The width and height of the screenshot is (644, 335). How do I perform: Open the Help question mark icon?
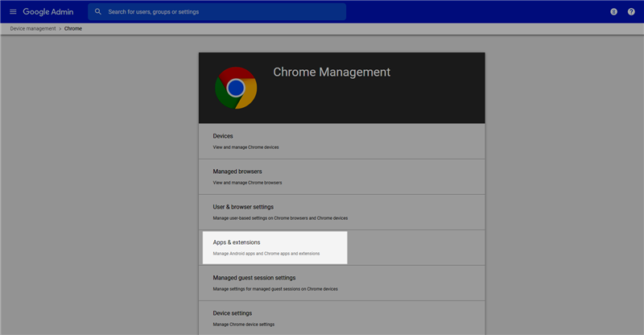click(x=631, y=11)
